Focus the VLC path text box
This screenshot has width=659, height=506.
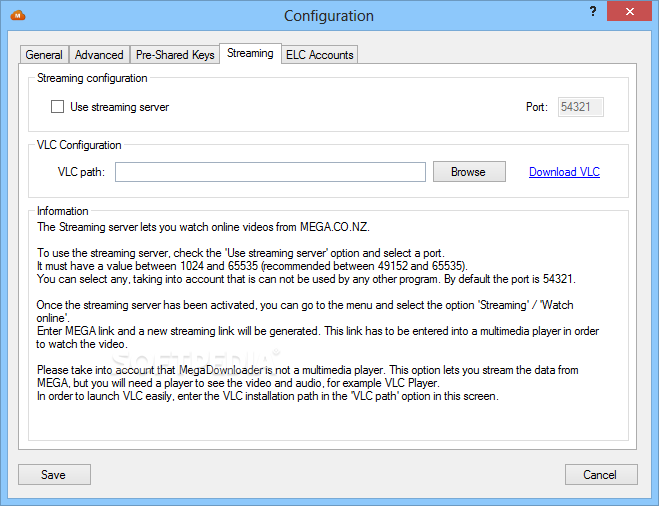click(270, 172)
